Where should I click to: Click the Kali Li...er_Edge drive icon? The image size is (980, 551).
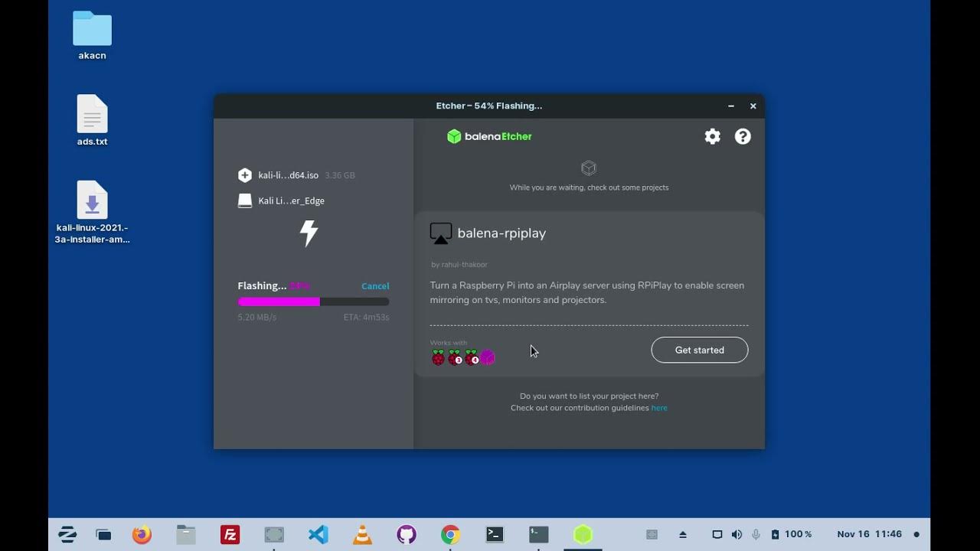[245, 201]
